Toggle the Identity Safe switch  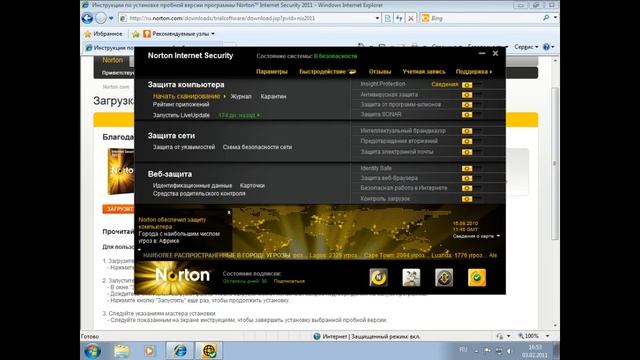(x=471, y=168)
